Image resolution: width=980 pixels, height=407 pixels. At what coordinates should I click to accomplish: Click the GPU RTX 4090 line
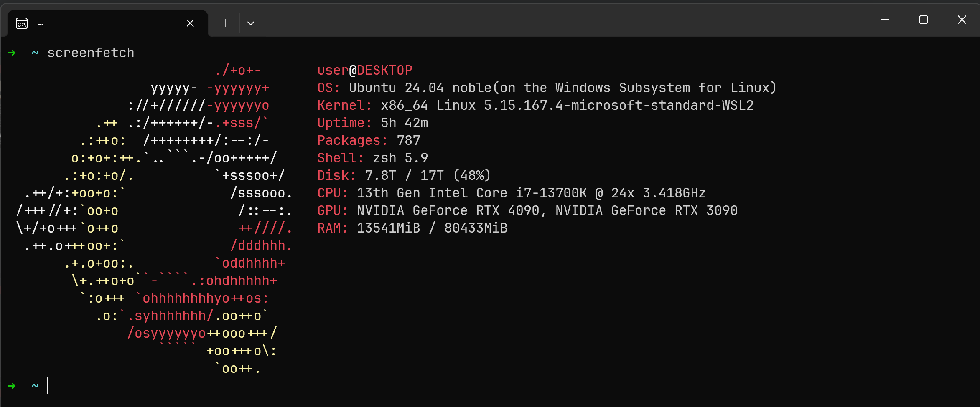pyautogui.click(x=527, y=210)
